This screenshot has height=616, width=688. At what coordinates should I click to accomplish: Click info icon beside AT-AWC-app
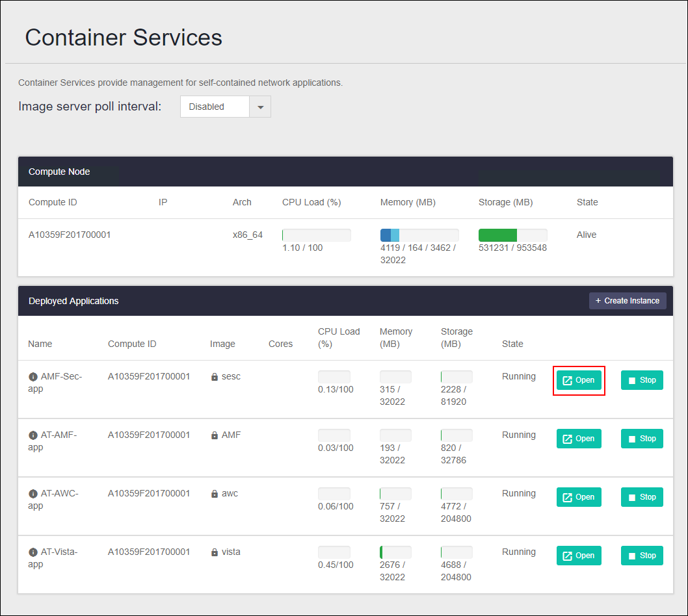(33, 494)
